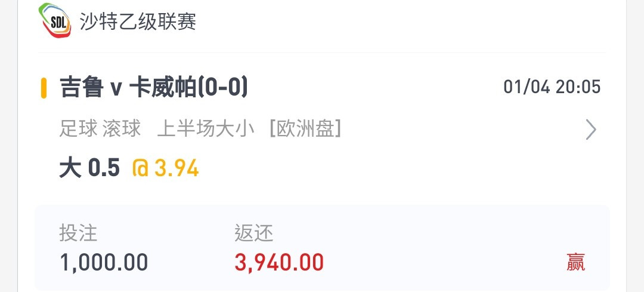The height and width of the screenshot is (292, 644).
Task: Click the 投注 stake label
Action: [78, 233]
